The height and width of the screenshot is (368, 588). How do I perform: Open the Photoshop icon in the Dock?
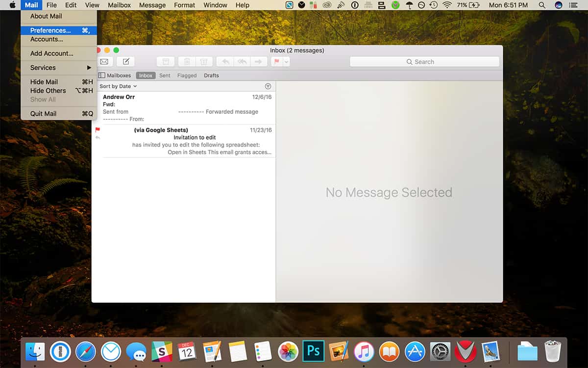pos(314,351)
